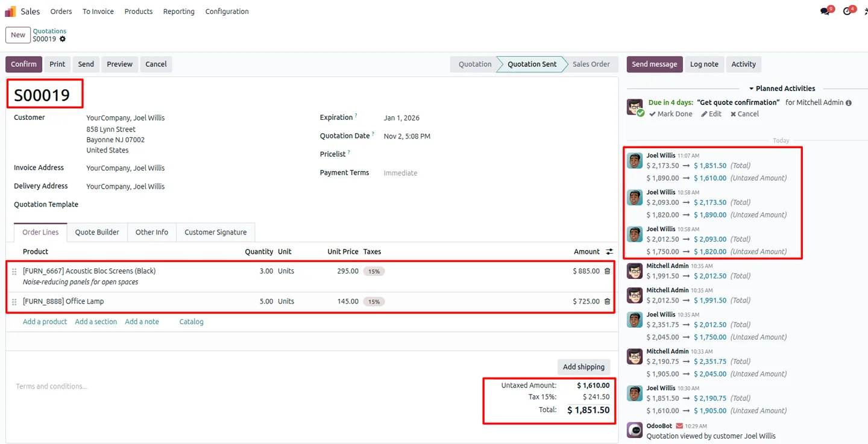Click the Send button
Viewport: 868px width, 444px height.
point(86,64)
